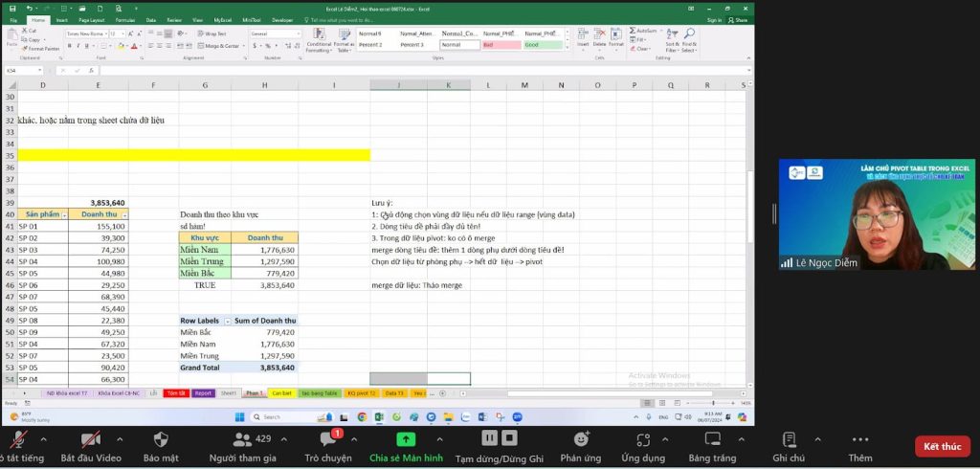Stop the Zoom recording
The width and height of the screenshot is (980, 469).
(x=509, y=437)
